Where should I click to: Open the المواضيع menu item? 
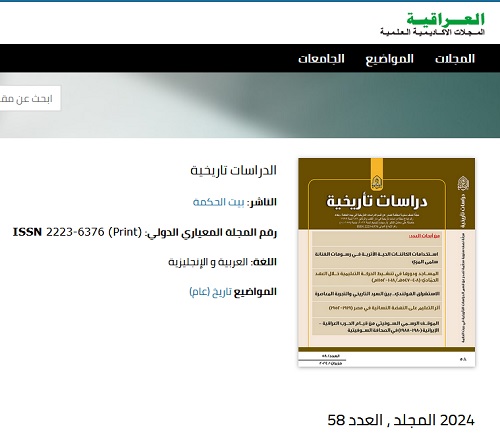click(x=389, y=59)
